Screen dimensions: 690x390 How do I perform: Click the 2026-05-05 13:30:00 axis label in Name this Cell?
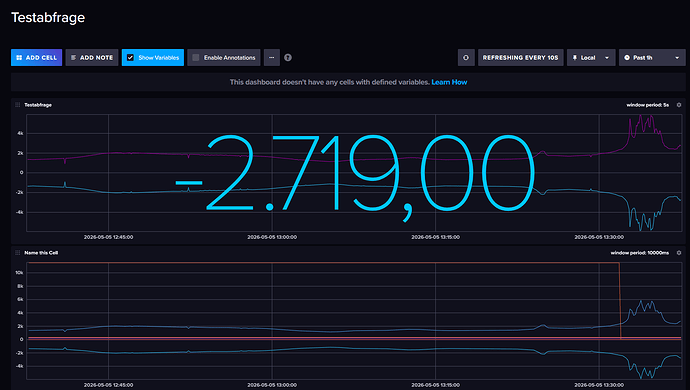click(x=599, y=385)
